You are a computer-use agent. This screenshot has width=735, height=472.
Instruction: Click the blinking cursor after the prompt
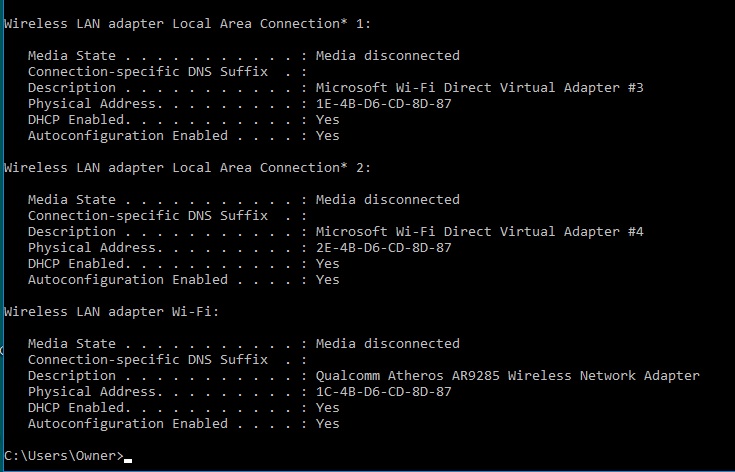pos(129,459)
